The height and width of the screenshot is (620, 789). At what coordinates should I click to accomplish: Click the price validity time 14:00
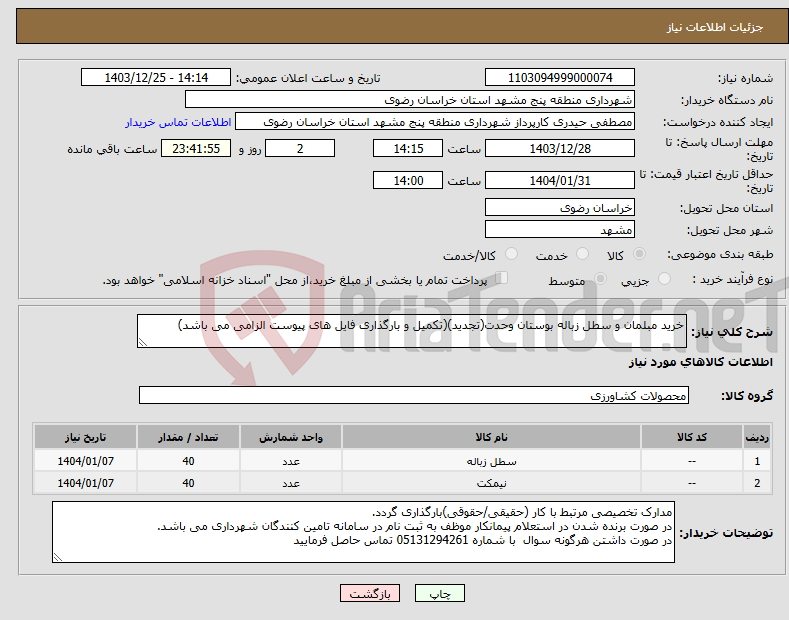point(408,180)
